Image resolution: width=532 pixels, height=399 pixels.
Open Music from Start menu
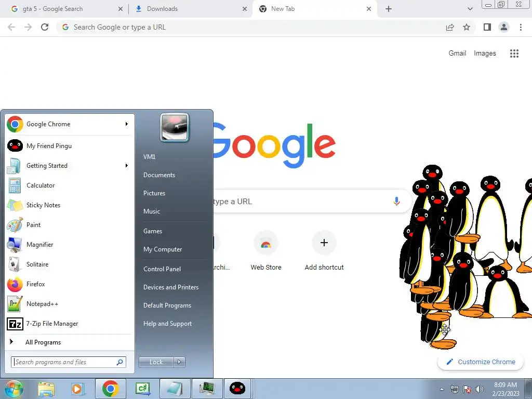[152, 211]
